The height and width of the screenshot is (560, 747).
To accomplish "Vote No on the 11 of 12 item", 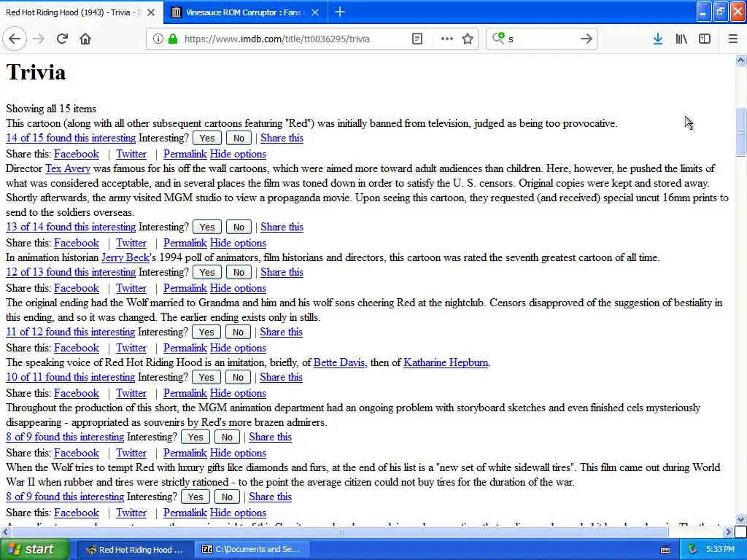I will (238, 332).
